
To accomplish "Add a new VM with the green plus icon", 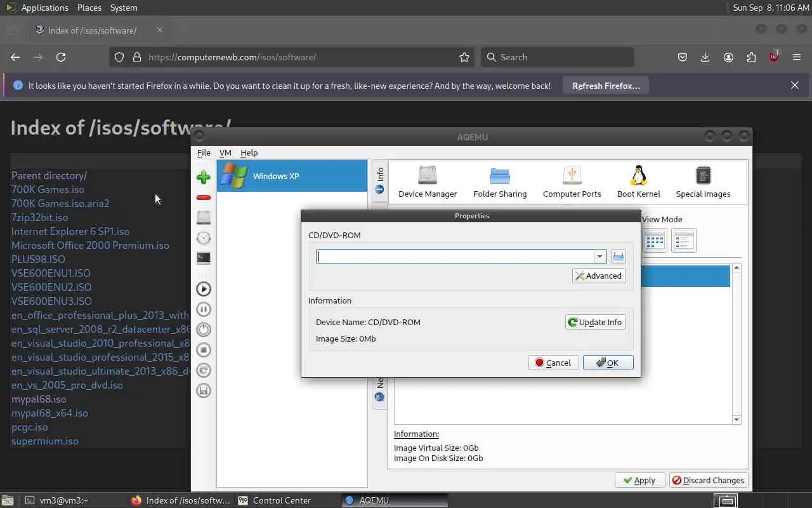I will (204, 177).
